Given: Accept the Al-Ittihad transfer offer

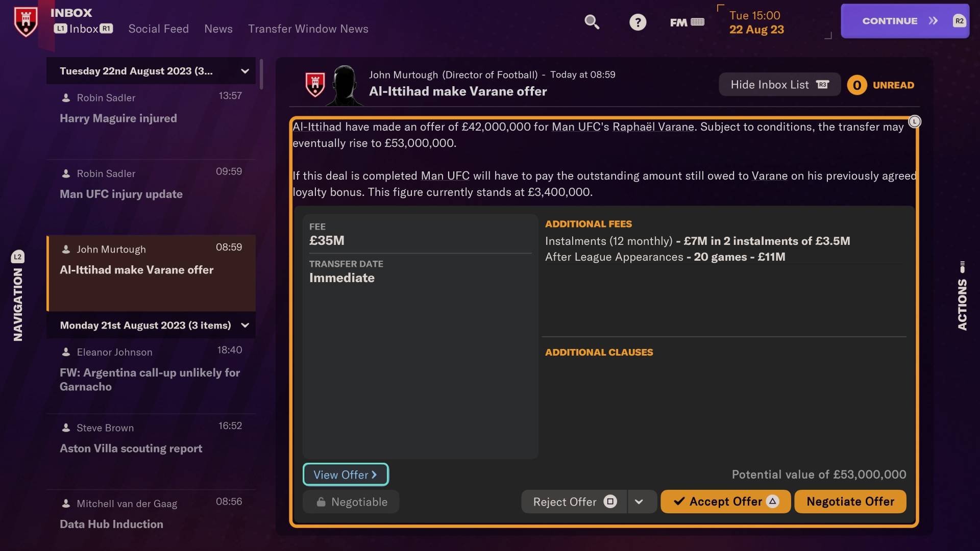Looking at the screenshot, I should click(x=726, y=501).
